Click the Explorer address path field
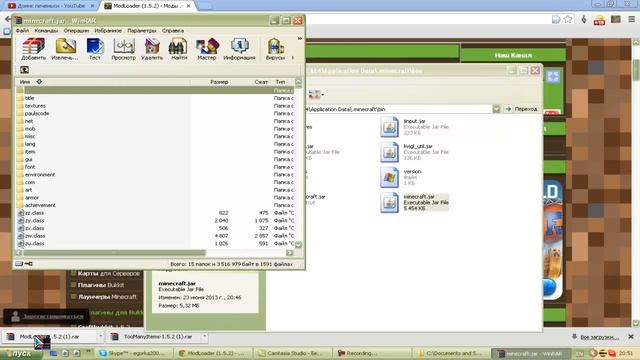 point(398,109)
